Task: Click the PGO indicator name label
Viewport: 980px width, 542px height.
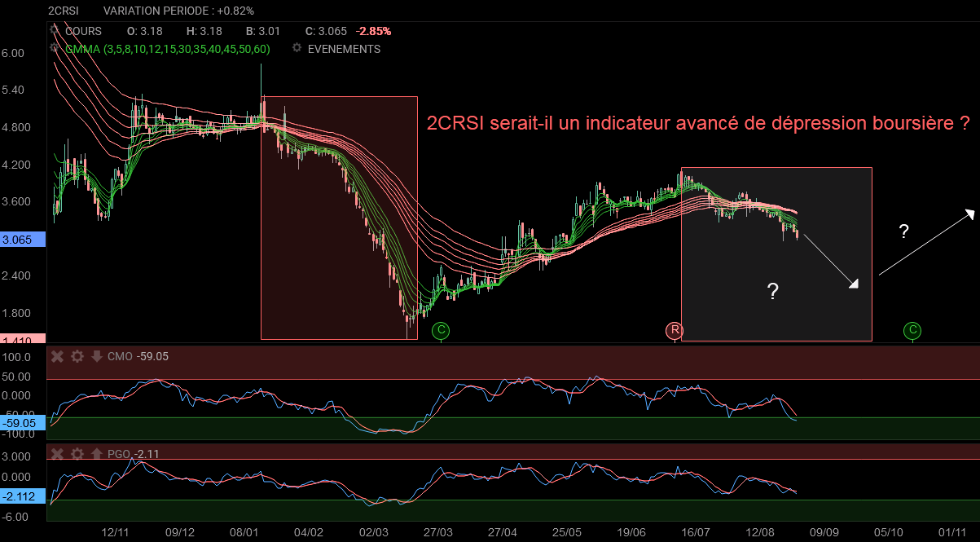Action: 119,453
